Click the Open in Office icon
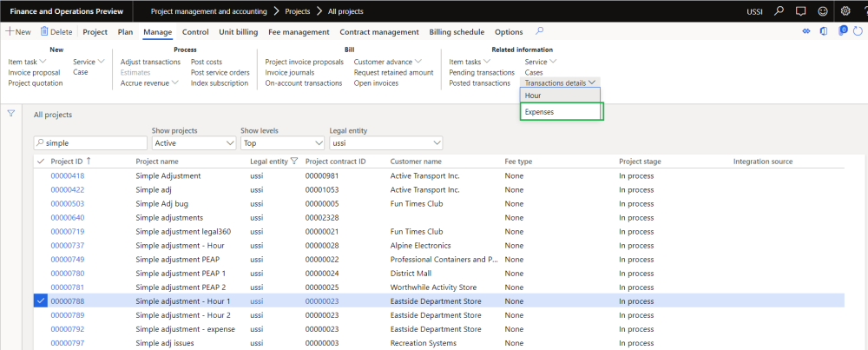This screenshot has height=350, width=868. click(x=824, y=32)
